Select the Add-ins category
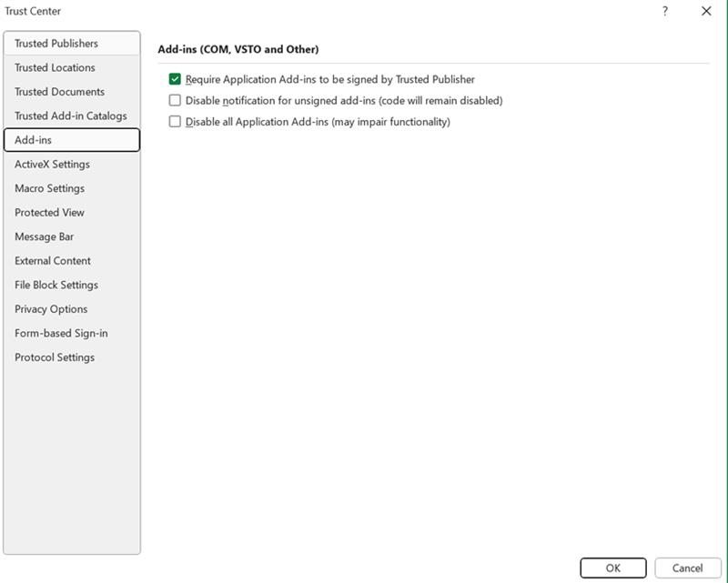 [x=72, y=140]
